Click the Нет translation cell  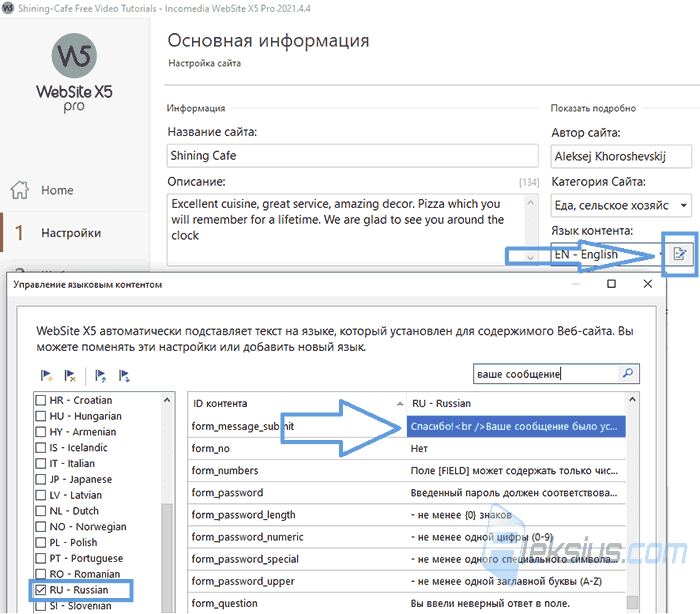(x=516, y=448)
